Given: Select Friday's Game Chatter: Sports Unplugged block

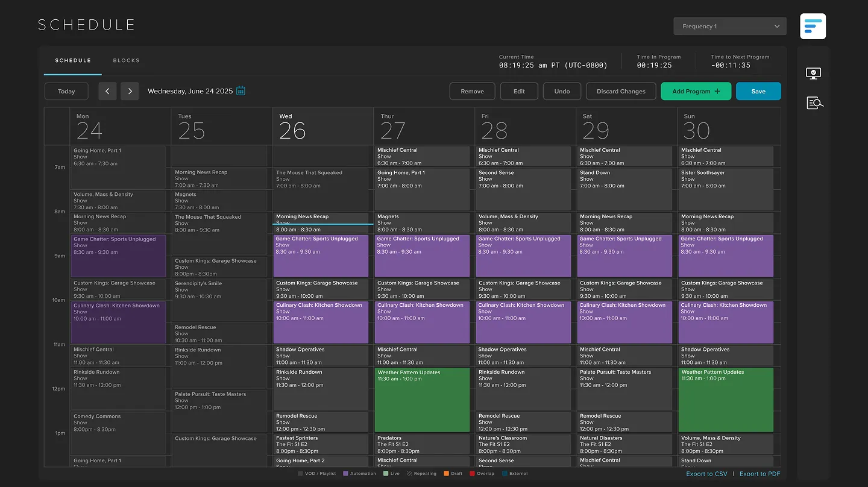Looking at the screenshot, I should (x=523, y=256).
